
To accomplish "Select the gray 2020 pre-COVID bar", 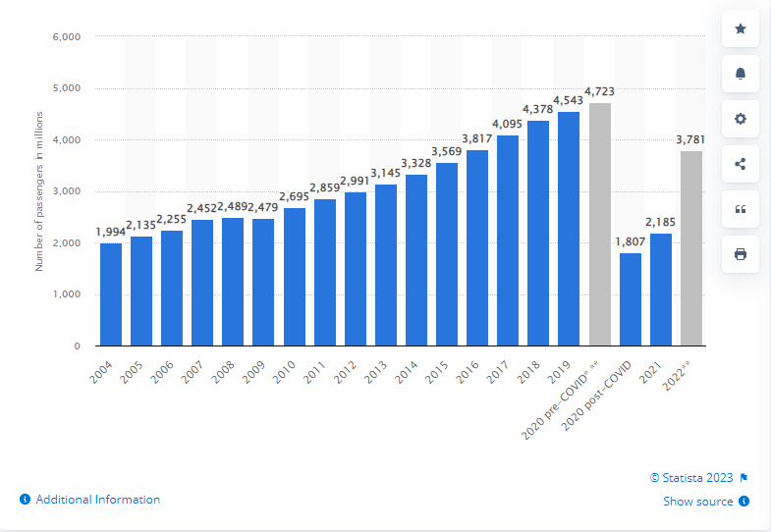I will 599,225.
